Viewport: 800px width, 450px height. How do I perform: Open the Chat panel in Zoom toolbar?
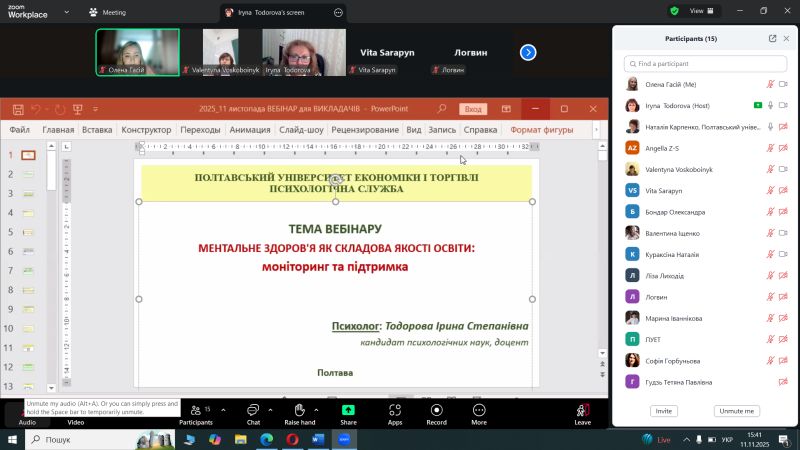tap(253, 410)
